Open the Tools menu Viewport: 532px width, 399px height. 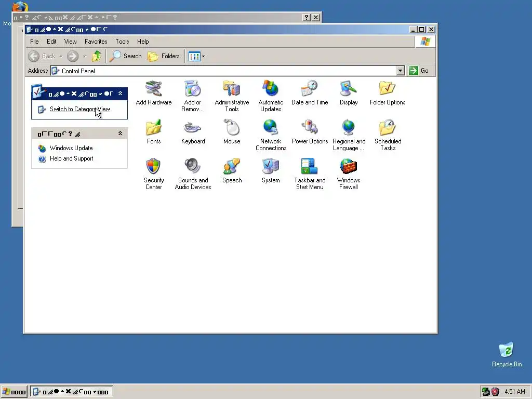[x=122, y=42]
